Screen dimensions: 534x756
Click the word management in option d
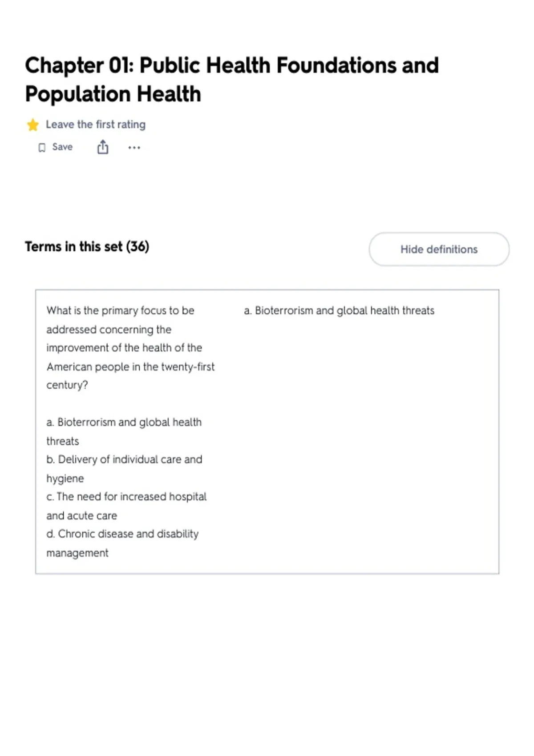(77, 553)
